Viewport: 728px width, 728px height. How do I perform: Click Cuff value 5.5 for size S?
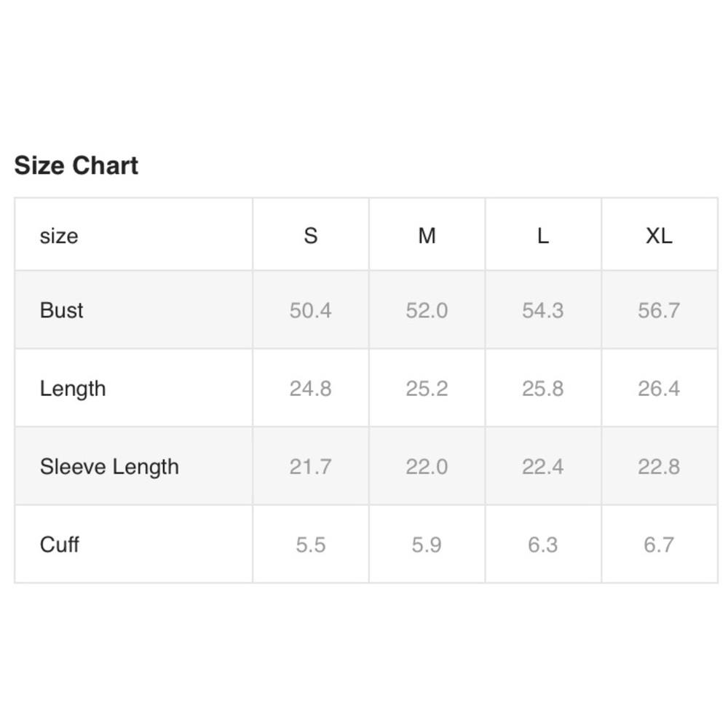(x=311, y=545)
